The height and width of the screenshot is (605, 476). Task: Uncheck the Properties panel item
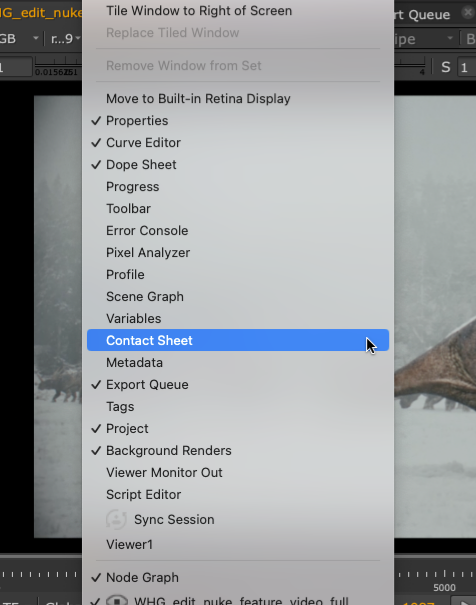coord(238,120)
